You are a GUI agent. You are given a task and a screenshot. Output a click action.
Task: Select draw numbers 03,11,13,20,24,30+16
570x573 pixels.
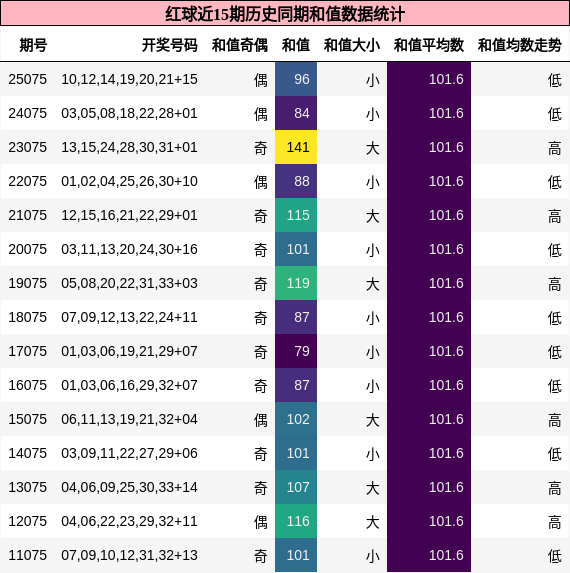coord(129,249)
